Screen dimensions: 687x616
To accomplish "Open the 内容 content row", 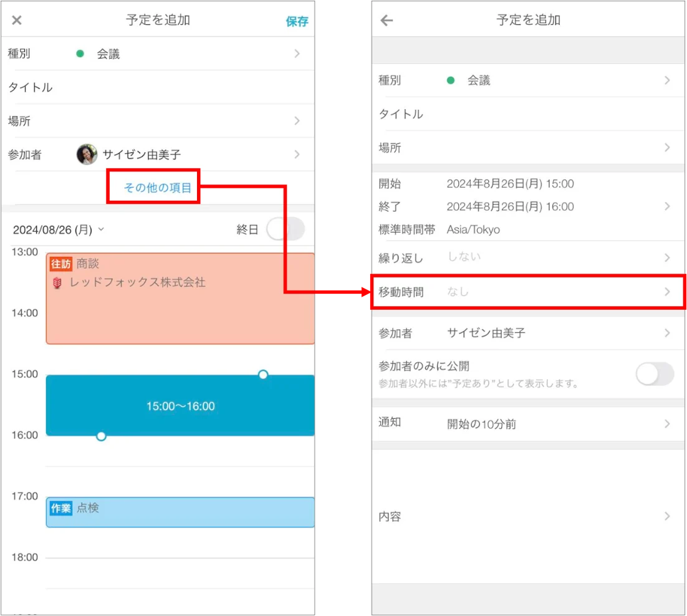I will (x=528, y=516).
